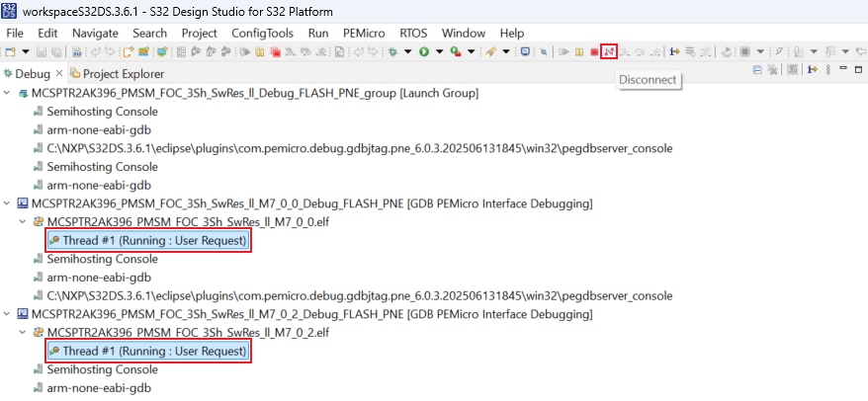Click the yellow Suspend icon

tap(576, 51)
